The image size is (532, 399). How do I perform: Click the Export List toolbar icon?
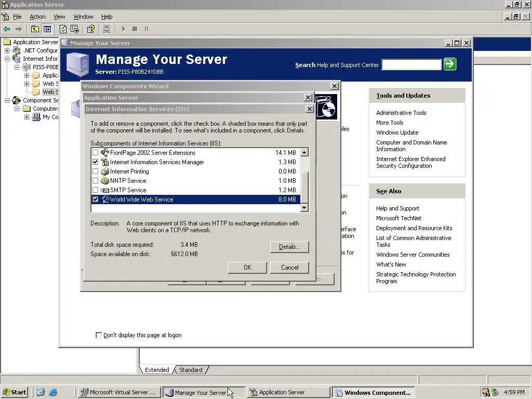point(75,29)
